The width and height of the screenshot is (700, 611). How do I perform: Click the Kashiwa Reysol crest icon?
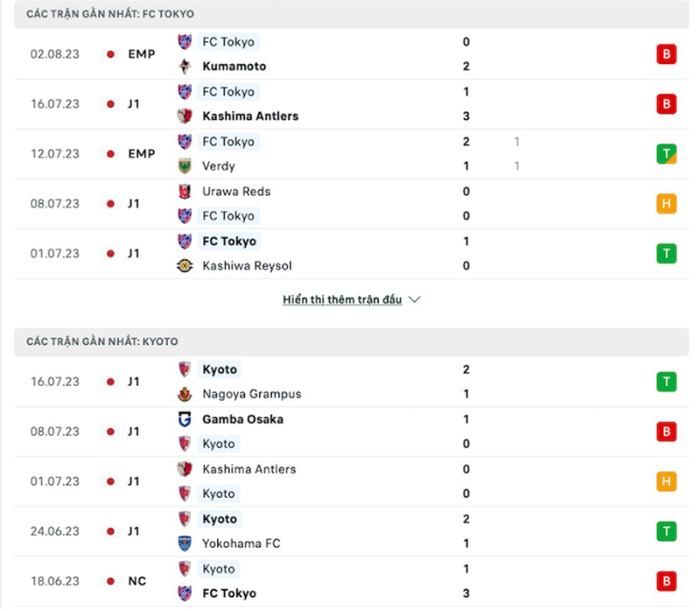pos(185,266)
